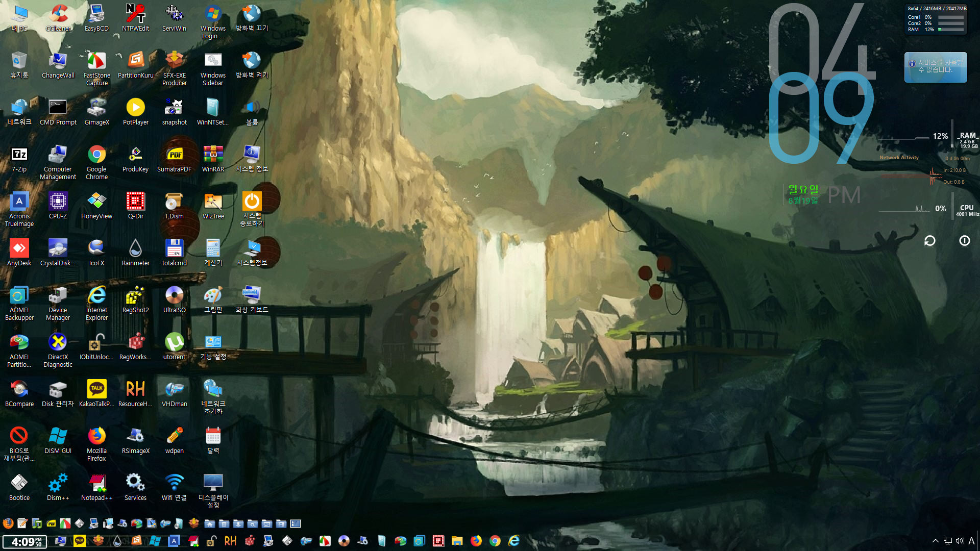Open network status tray icon
Viewport: 980px width, 551px height.
[948, 541]
